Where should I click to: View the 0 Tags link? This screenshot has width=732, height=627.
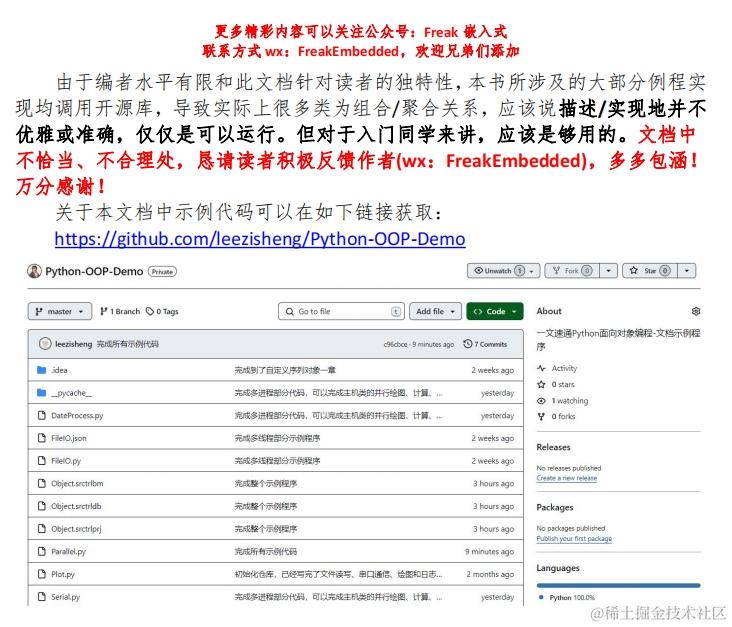coord(162,311)
